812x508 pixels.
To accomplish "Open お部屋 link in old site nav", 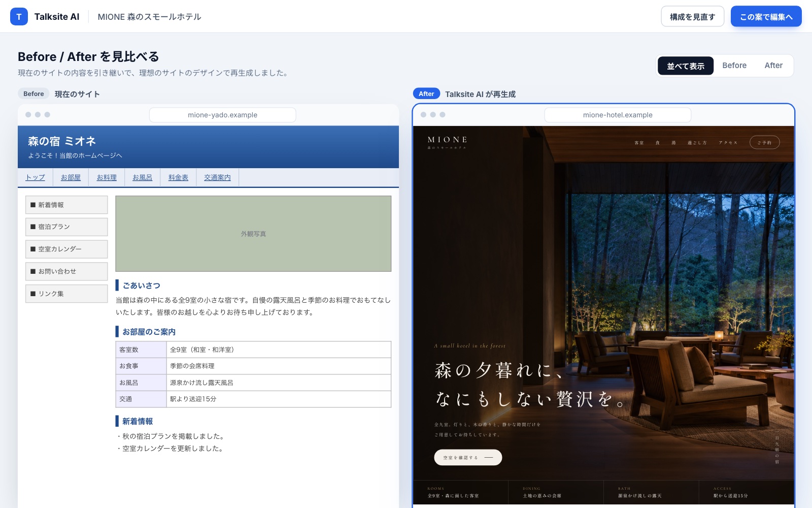I will coord(71,177).
